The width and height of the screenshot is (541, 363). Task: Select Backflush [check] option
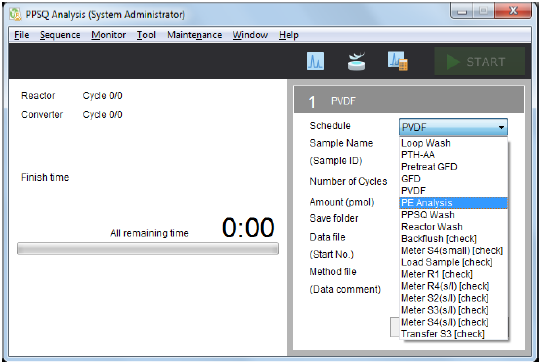453,239
